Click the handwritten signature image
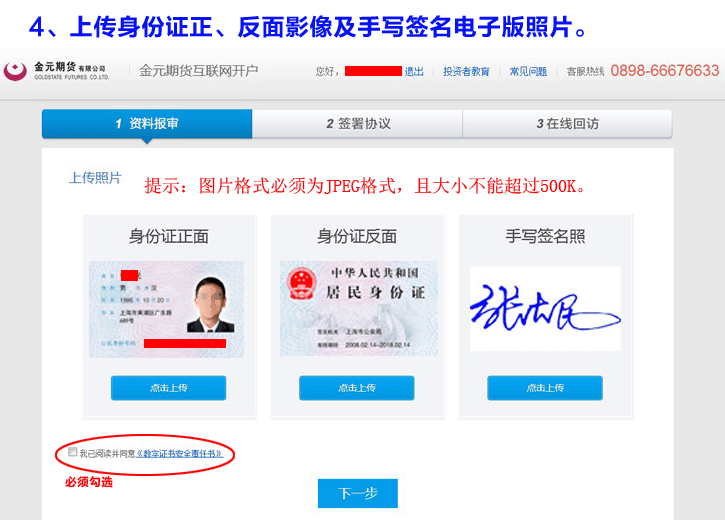This screenshot has height=520, width=725. (x=545, y=308)
